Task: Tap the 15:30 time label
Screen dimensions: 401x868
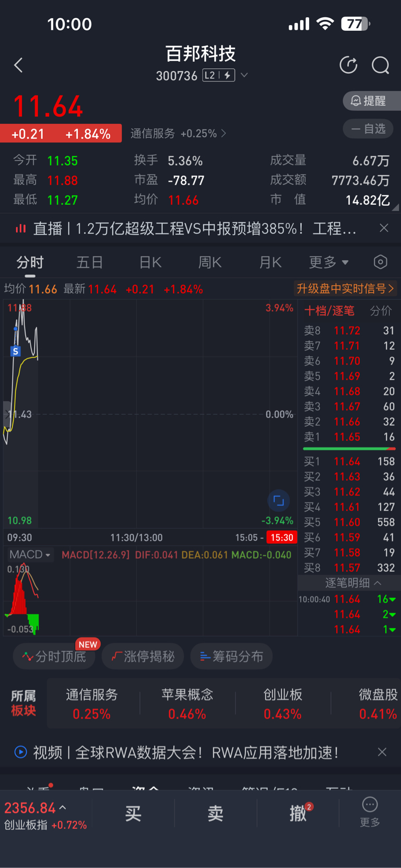Action: [282, 537]
